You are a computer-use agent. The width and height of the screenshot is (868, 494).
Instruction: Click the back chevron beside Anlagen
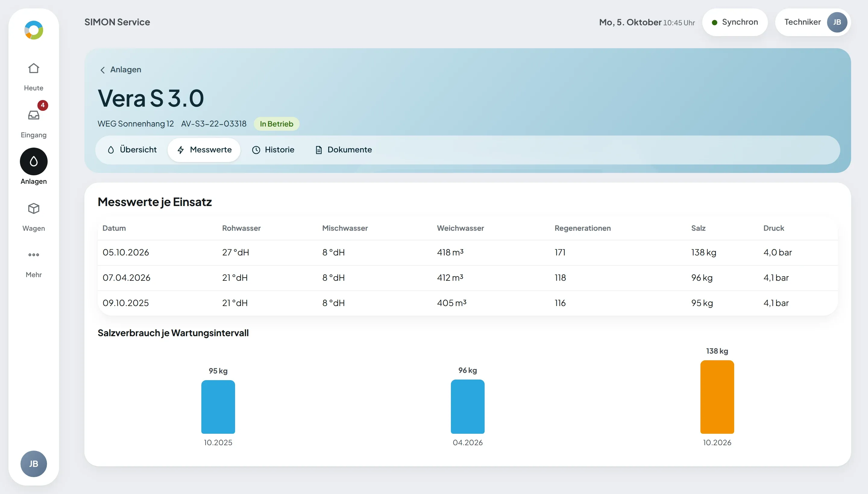[102, 70]
